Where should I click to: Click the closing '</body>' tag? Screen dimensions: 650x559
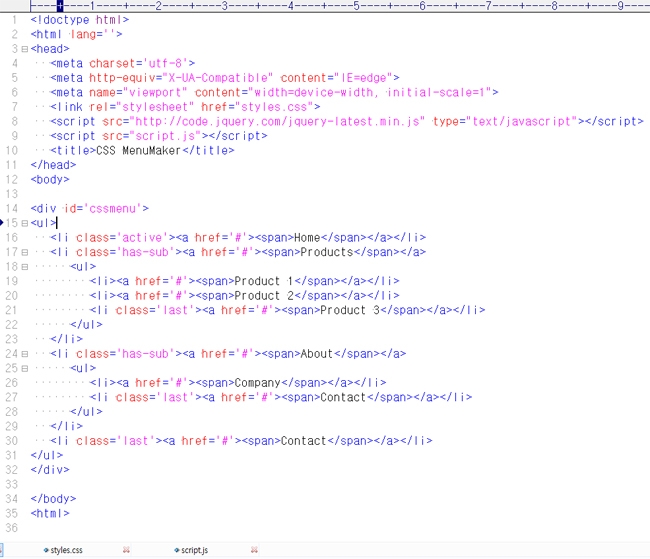(53, 499)
